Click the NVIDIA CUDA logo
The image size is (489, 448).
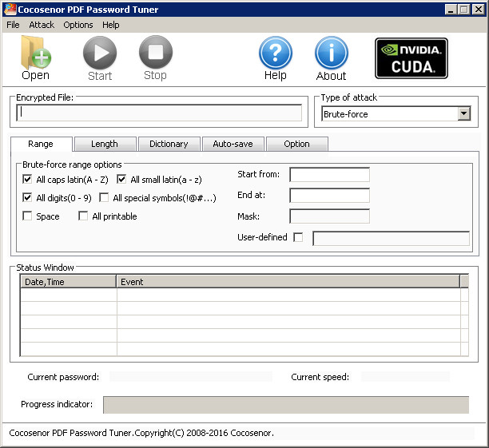[x=411, y=58]
